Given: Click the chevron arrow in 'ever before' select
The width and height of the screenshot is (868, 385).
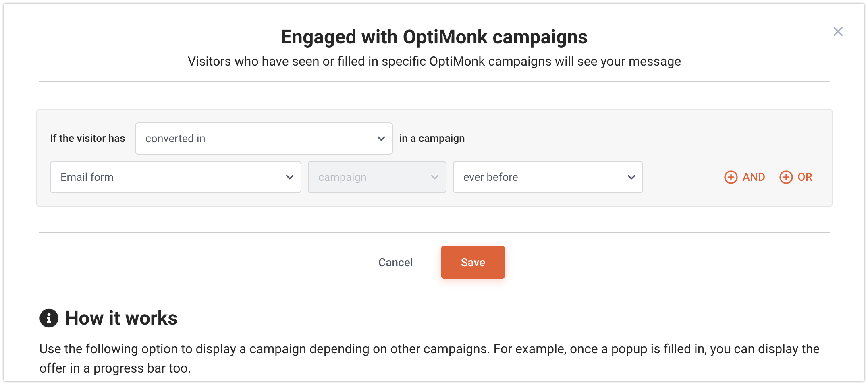Looking at the screenshot, I should (631, 177).
